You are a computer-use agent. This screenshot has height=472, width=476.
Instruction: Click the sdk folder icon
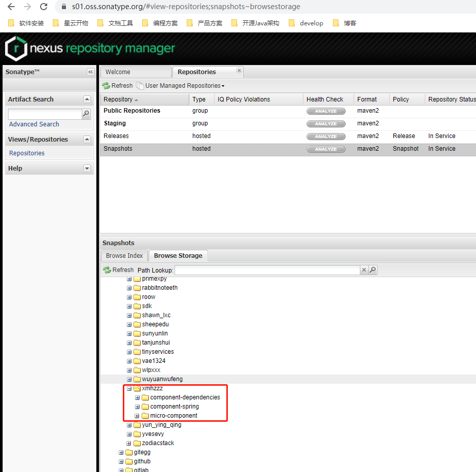(137, 306)
